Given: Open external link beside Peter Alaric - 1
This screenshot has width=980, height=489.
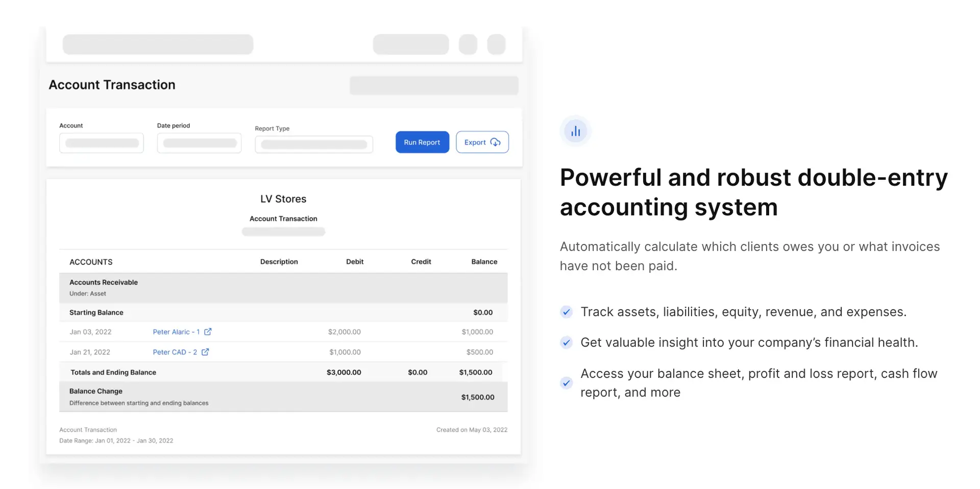Looking at the screenshot, I should tap(208, 331).
